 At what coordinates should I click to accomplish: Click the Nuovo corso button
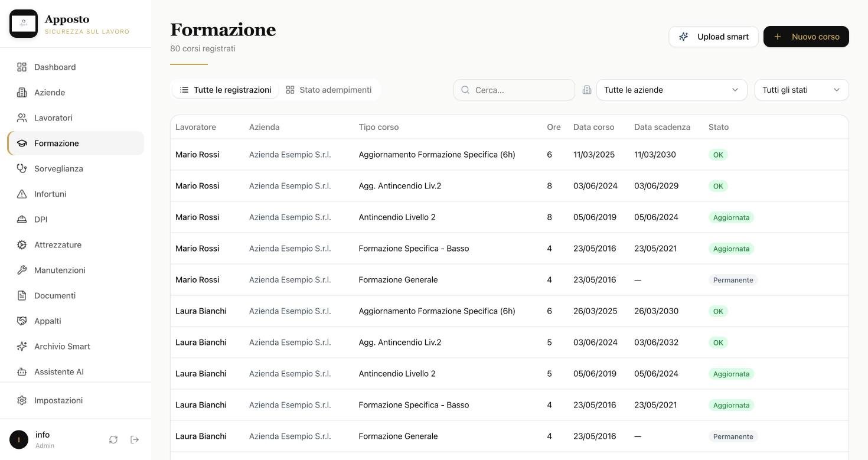806,37
